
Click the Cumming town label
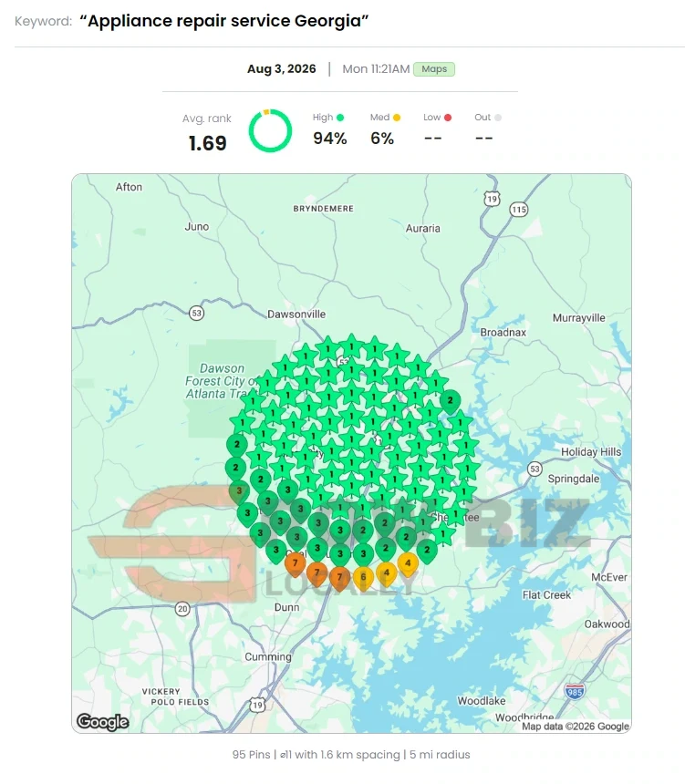[x=267, y=657]
